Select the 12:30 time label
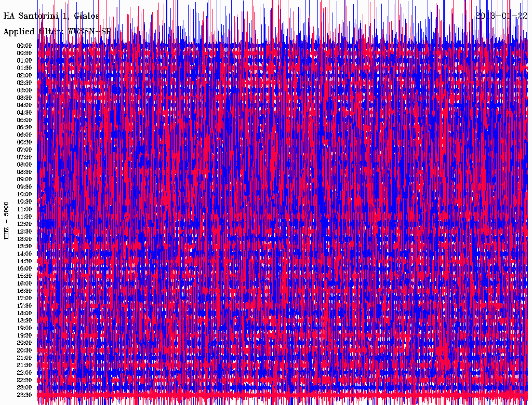Viewport: 532px width, 405px height. (x=24, y=232)
